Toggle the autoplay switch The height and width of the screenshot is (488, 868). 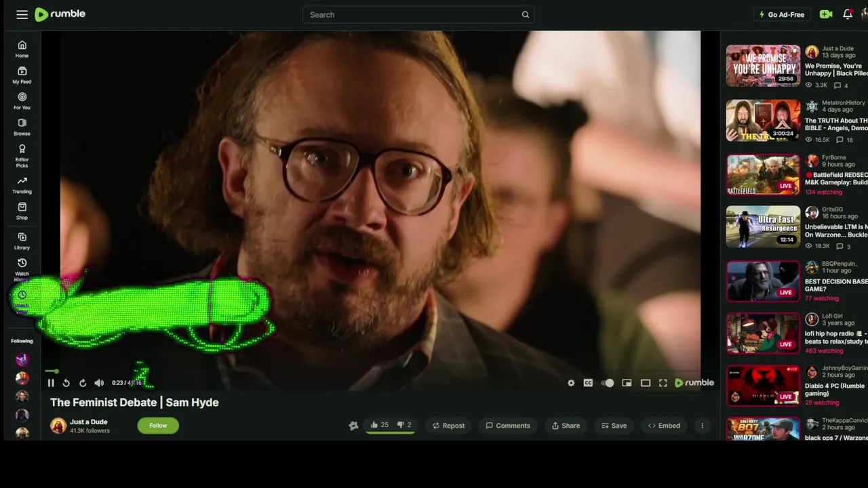608,383
